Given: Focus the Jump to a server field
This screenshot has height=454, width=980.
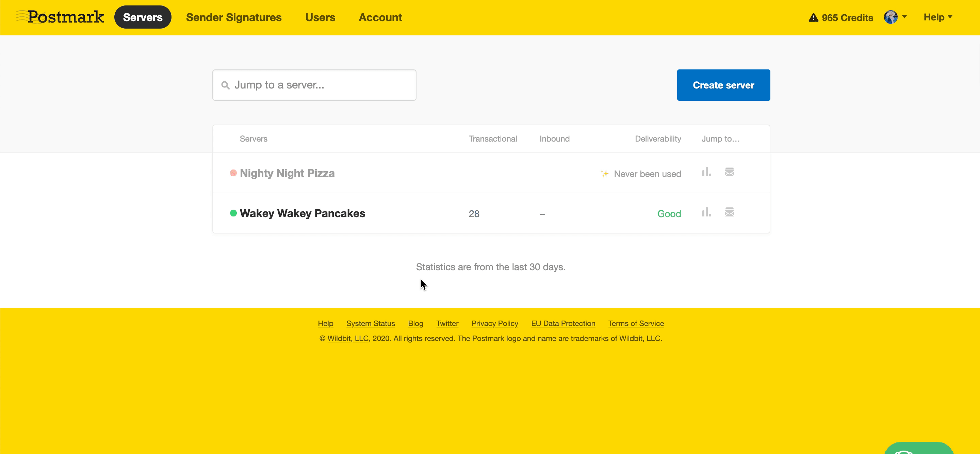Looking at the screenshot, I should 320,85.
